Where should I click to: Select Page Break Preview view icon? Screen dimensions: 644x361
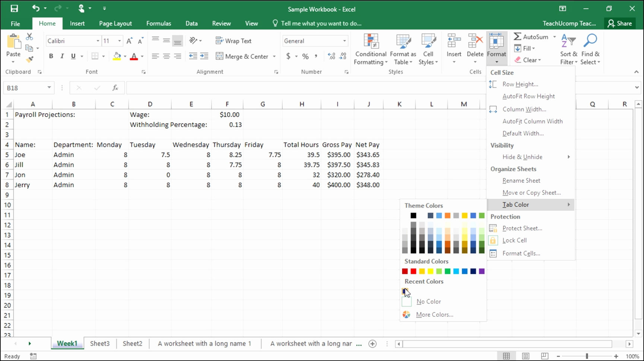(544, 356)
